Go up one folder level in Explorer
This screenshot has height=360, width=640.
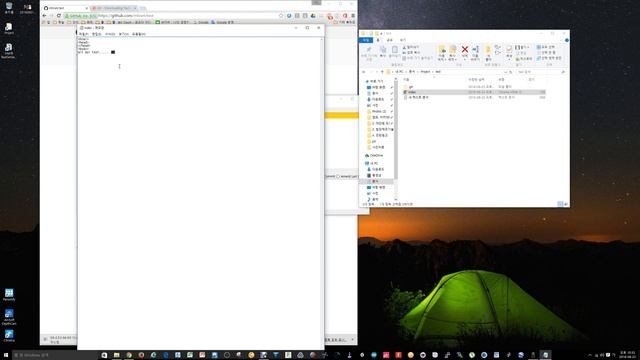pyautogui.click(x=382, y=72)
